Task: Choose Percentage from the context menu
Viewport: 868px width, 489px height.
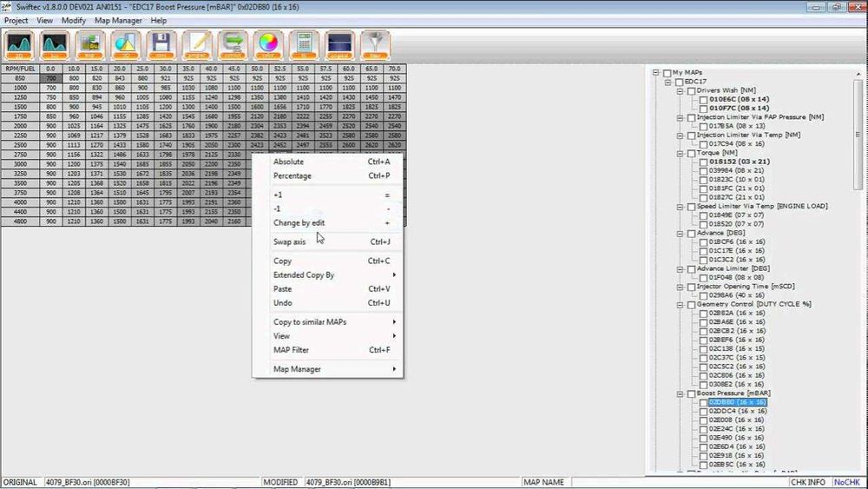Action: click(x=328, y=175)
